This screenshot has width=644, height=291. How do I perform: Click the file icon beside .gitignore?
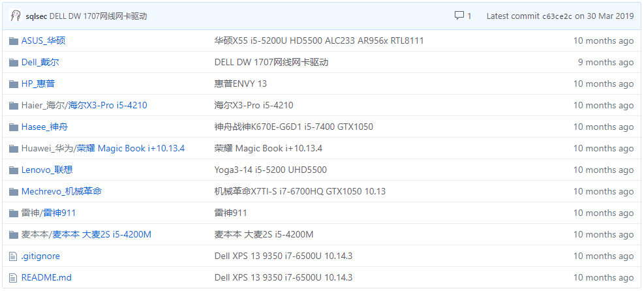point(14,256)
